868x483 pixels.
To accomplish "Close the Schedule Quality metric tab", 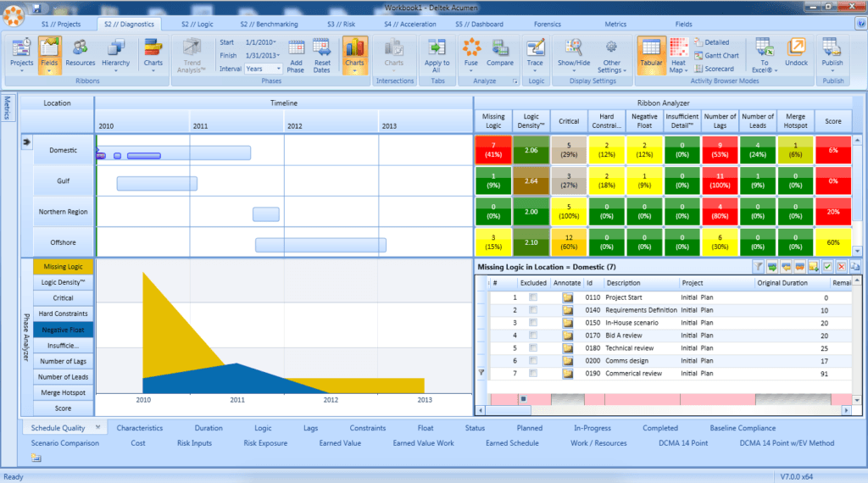I will pos(98,427).
